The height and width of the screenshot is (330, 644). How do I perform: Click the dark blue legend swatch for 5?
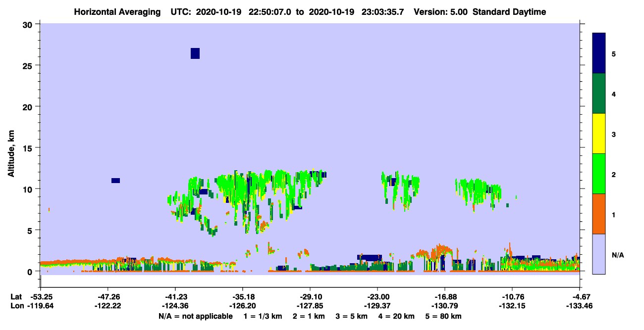pos(599,53)
